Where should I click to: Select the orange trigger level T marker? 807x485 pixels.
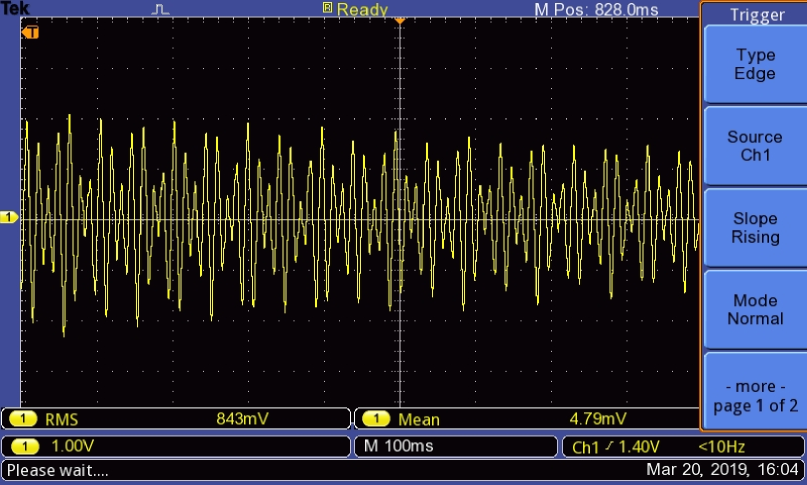[x=31, y=32]
